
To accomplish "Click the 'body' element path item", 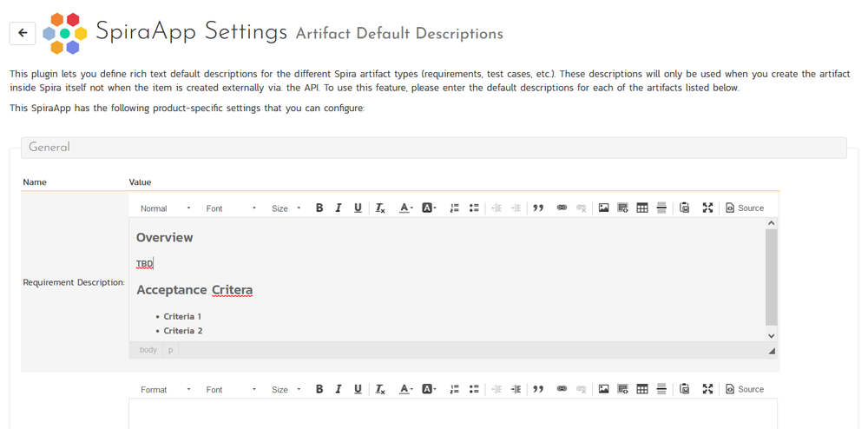I will 148,350.
